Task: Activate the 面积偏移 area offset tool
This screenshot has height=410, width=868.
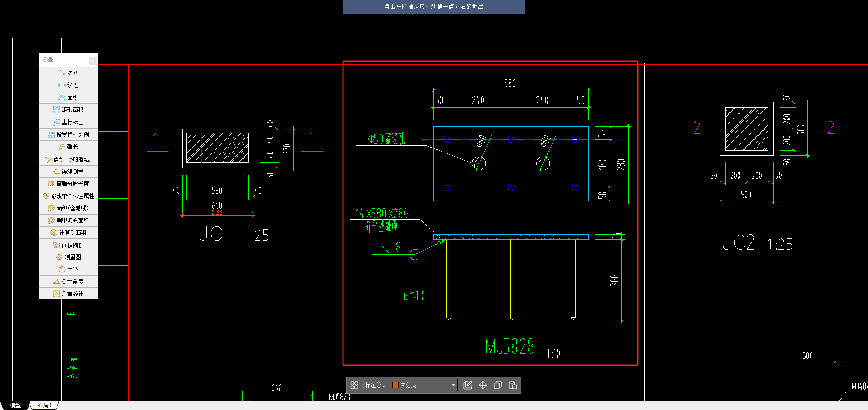Action: 68,245
